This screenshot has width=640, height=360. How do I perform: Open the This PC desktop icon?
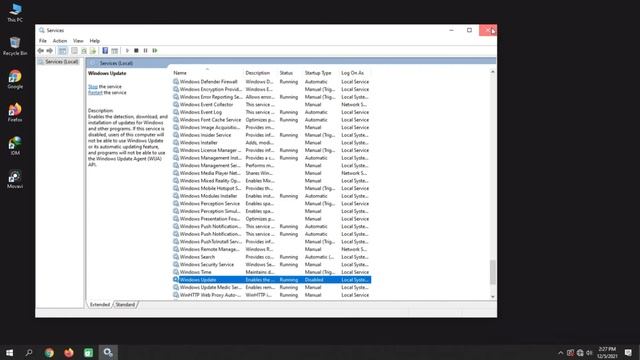15,12
